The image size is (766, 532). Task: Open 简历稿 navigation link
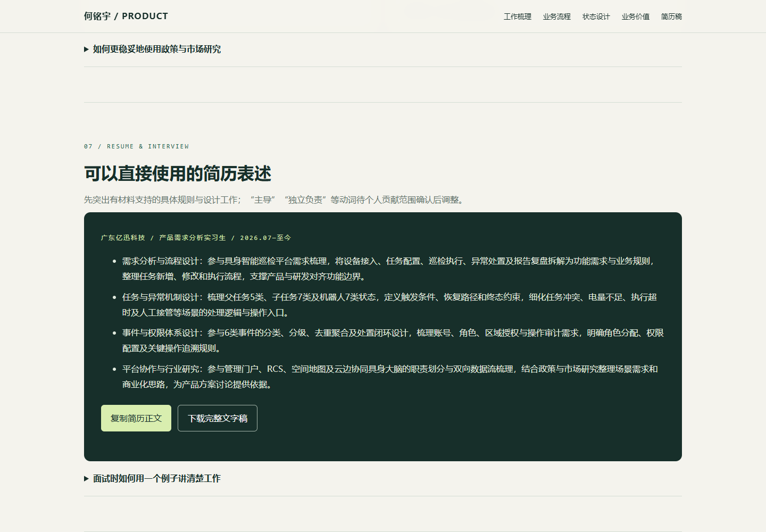[671, 16]
